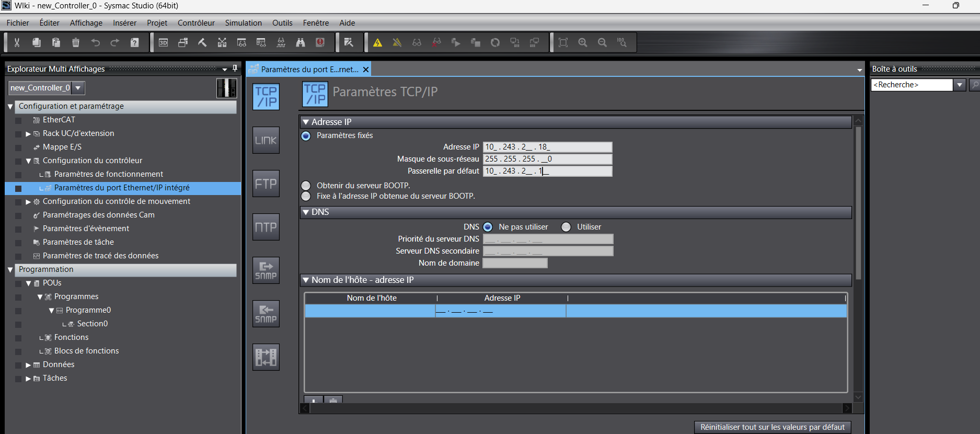Open the Contrôleur menu
Screen dimensions: 980x434
(196, 23)
